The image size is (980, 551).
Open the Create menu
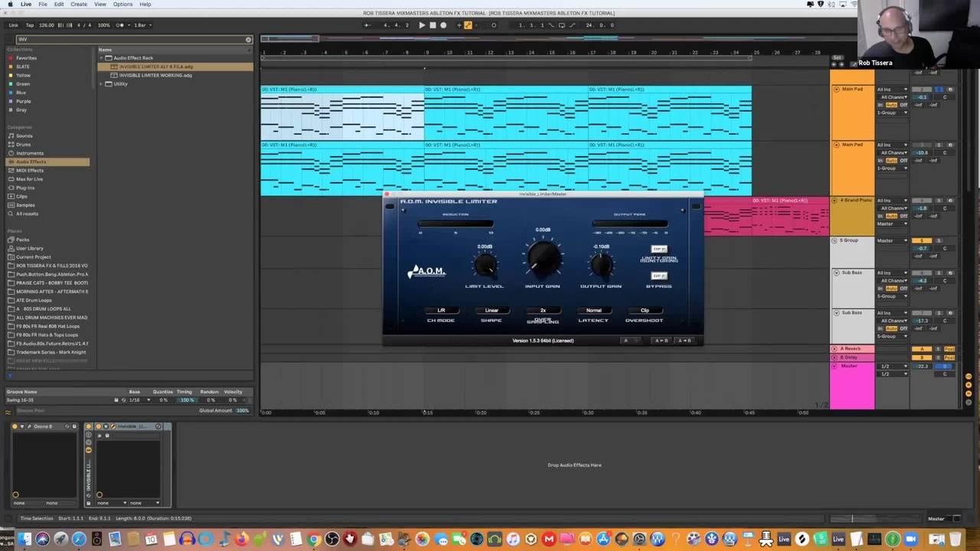79,4
